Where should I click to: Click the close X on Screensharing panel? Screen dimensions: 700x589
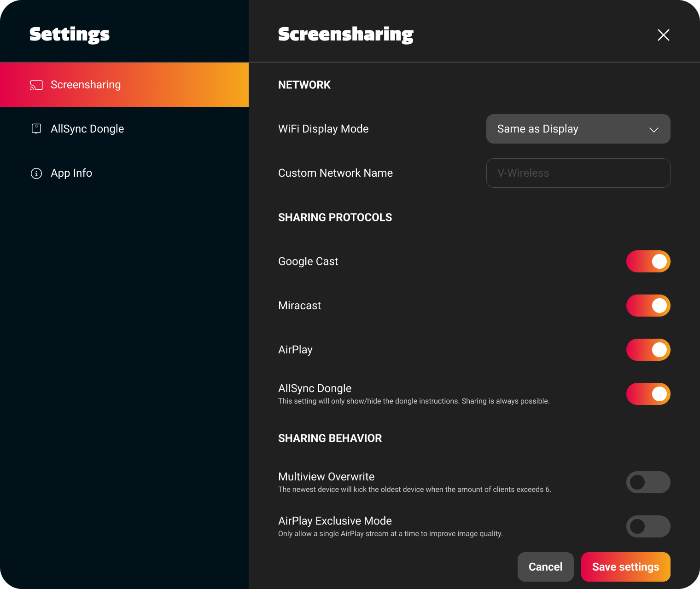663,35
